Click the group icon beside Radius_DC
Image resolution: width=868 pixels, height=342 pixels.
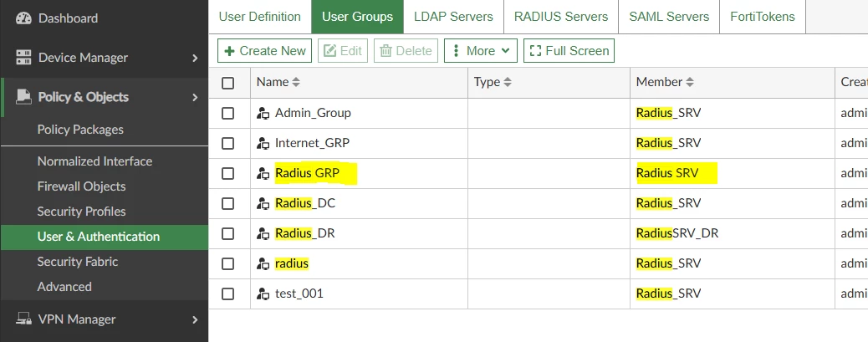(x=263, y=204)
